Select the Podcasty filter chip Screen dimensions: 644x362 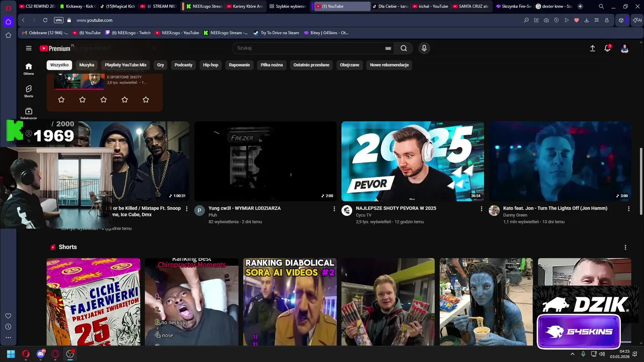click(x=184, y=65)
